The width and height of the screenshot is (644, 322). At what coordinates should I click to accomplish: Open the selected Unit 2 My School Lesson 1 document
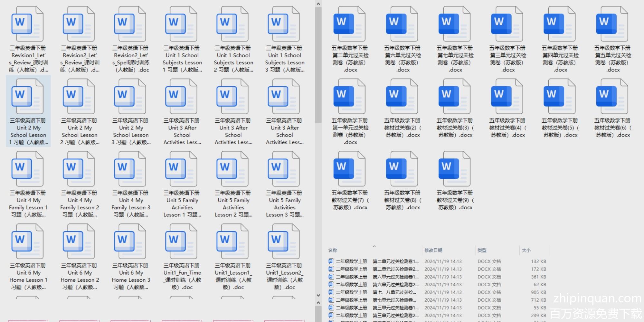click(x=27, y=97)
